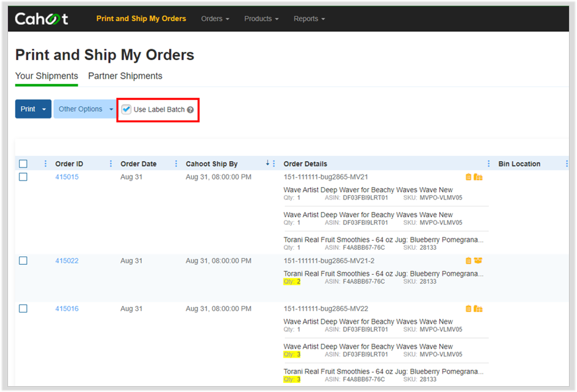This screenshot has width=577, height=392.
Task: Click the Ship By time for order 415022
Action: (x=218, y=261)
